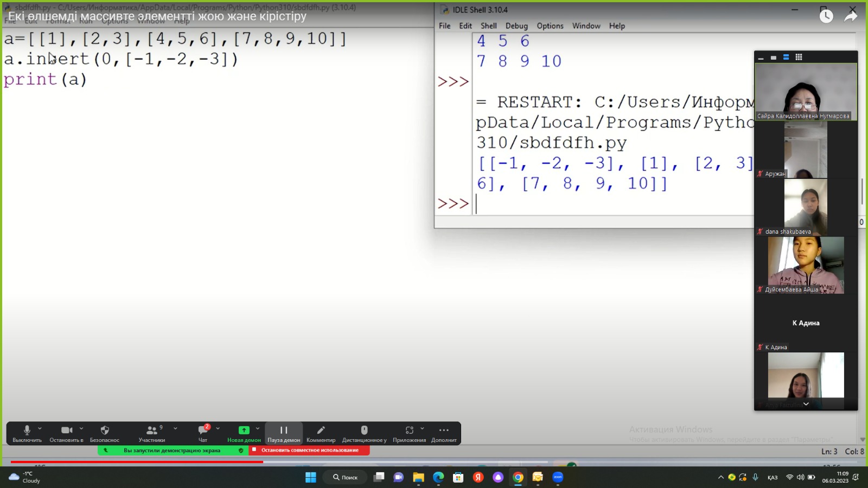Open Безопасность security shield in Zoom toolbar
This screenshot has height=488, width=868.
pos(105,433)
